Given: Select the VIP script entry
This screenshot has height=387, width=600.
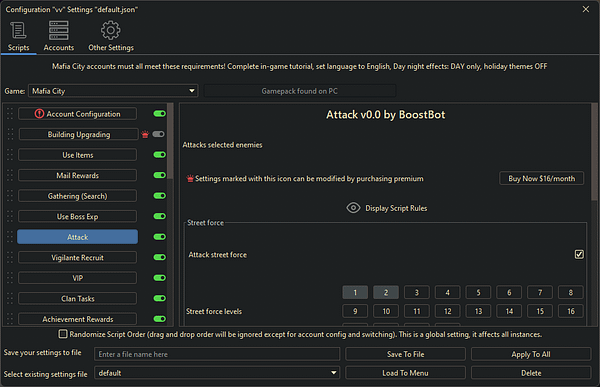Looking at the screenshot, I should pyautogui.click(x=78, y=278).
